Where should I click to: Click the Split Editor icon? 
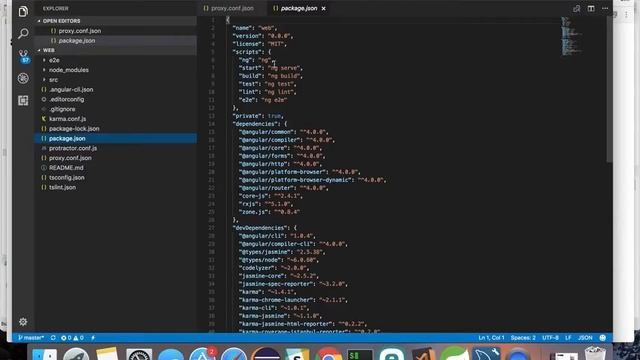(591, 8)
